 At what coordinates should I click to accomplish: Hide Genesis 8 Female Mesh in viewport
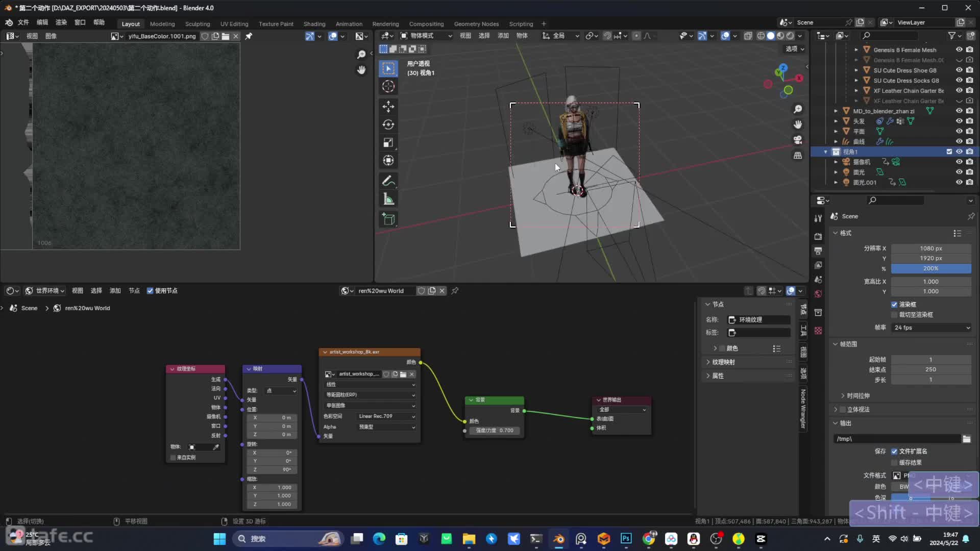(959, 49)
